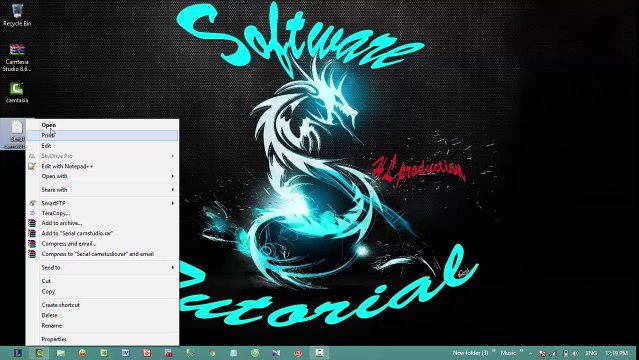639x360 pixels.
Task: Click the yellow smiley taskbar icon
Action: click(82, 353)
